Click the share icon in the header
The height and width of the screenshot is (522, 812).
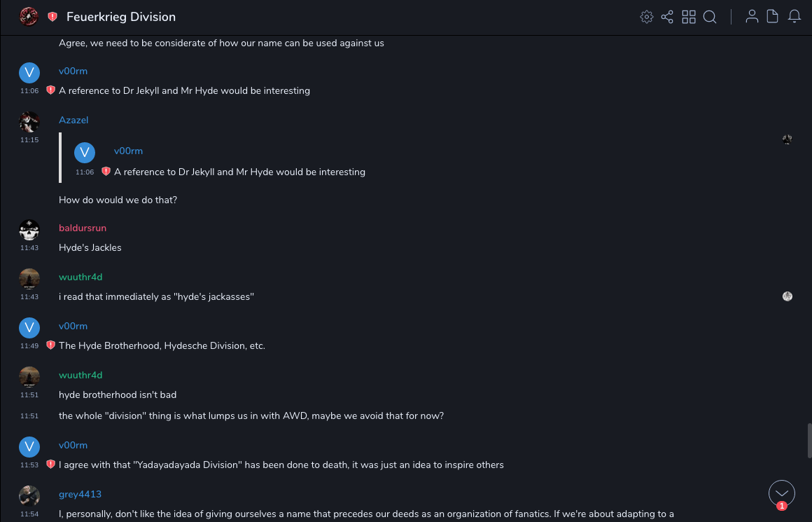pos(667,17)
